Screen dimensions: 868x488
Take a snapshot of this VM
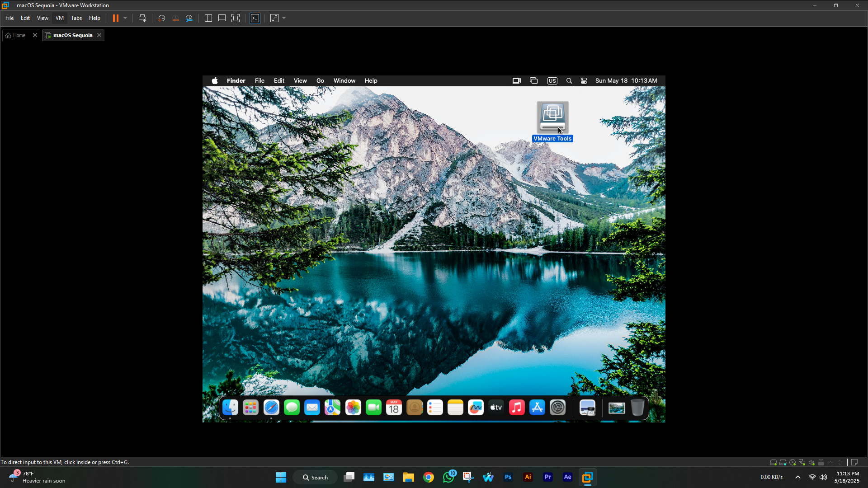coord(161,18)
